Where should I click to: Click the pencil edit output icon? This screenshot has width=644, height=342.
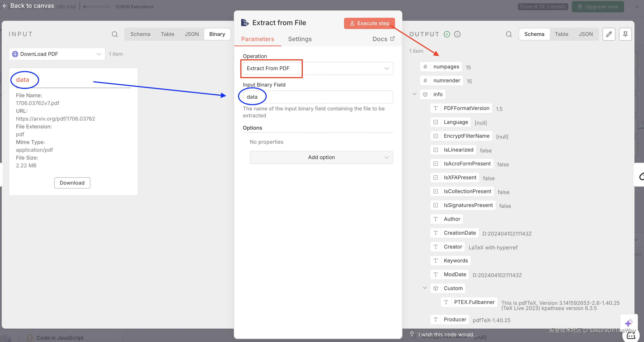coord(609,34)
